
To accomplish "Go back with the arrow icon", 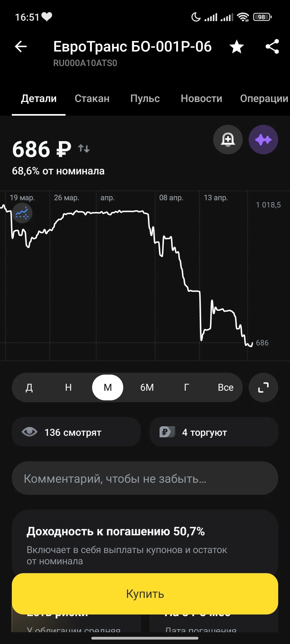I will tap(21, 46).
